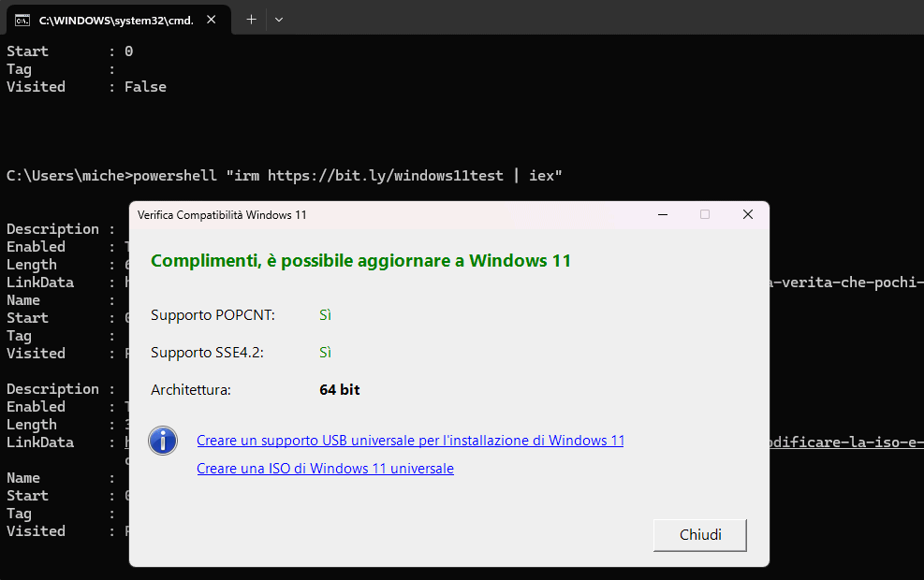Click the dialog title 'Verifica Compatibilità Windows 11'
The image size is (924, 580).
click(222, 215)
